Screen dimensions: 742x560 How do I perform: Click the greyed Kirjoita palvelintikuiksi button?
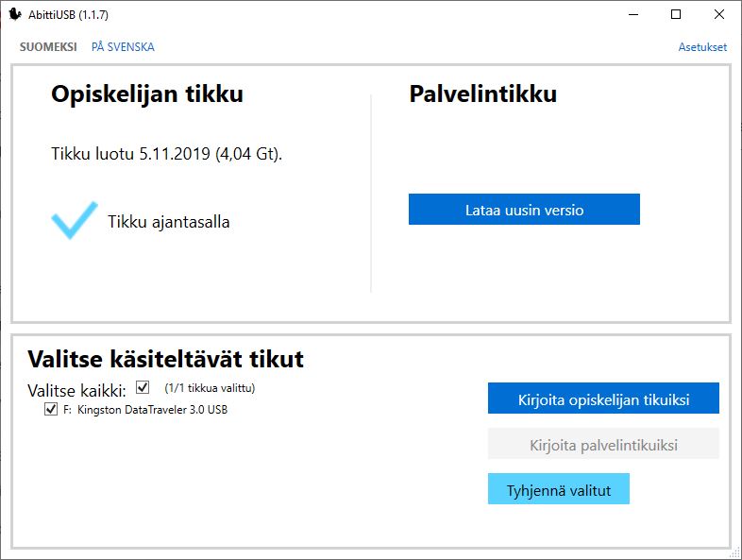[x=603, y=444]
